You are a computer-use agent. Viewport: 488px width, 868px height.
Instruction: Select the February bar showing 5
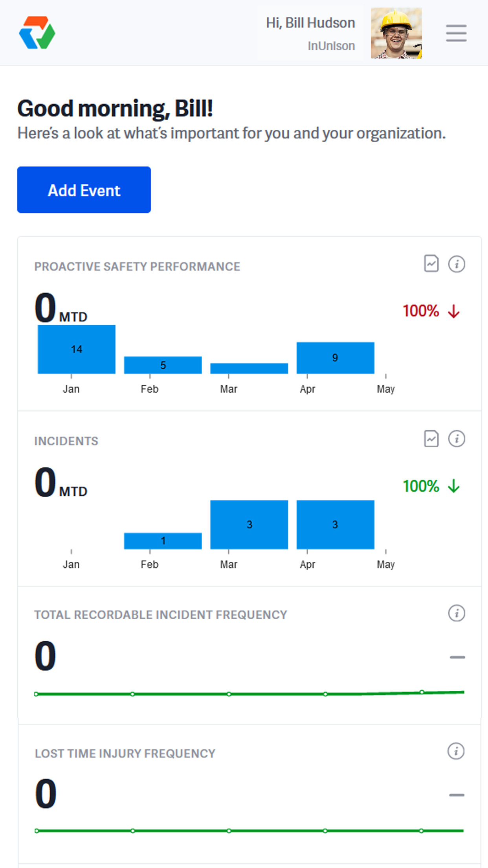point(163,365)
